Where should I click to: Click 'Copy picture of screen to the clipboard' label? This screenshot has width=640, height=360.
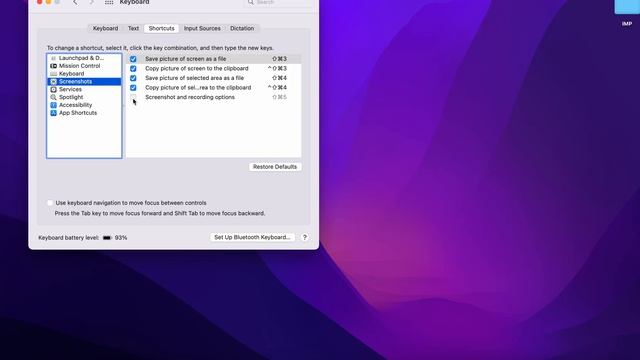pos(197,69)
